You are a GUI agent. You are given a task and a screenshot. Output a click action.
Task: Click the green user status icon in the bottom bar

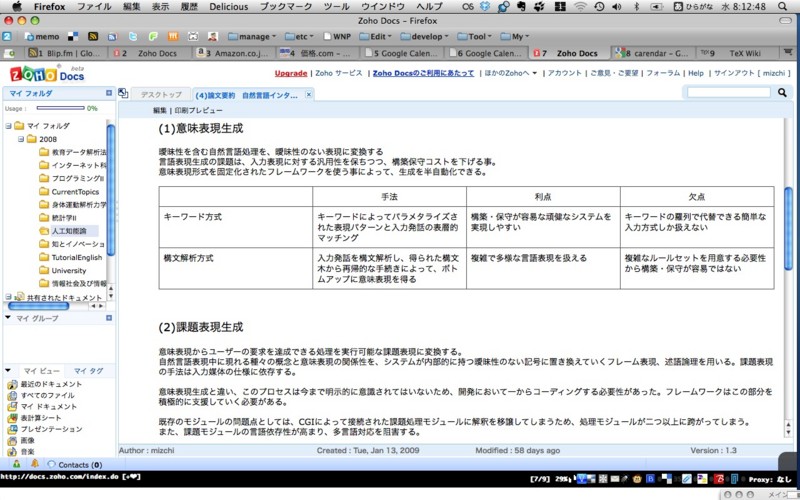[x=16, y=464]
